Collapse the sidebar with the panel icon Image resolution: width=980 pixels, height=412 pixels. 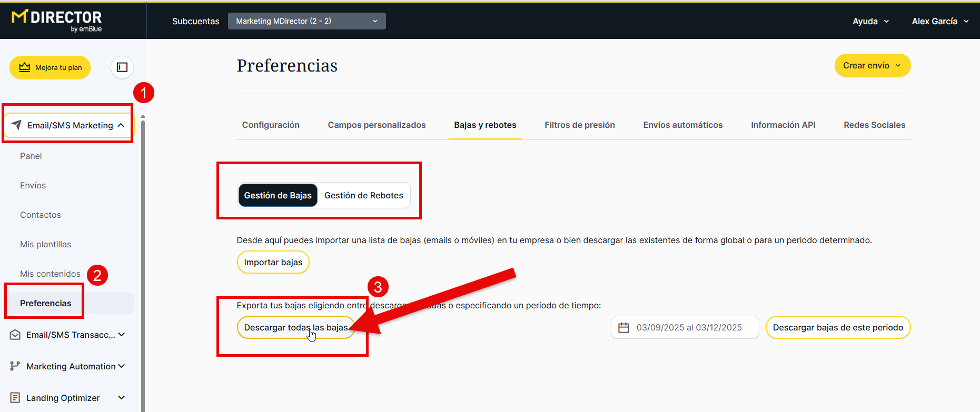[122, 67]
